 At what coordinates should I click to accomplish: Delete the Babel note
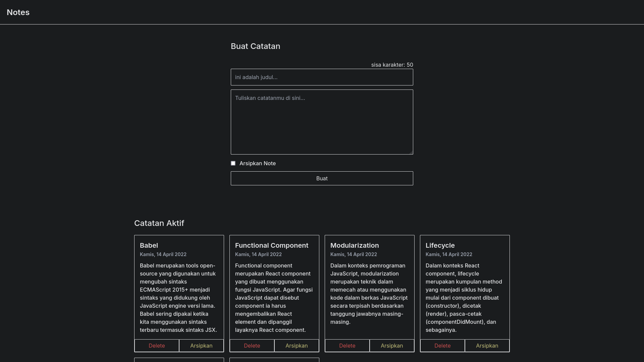(x=157, y=346)
